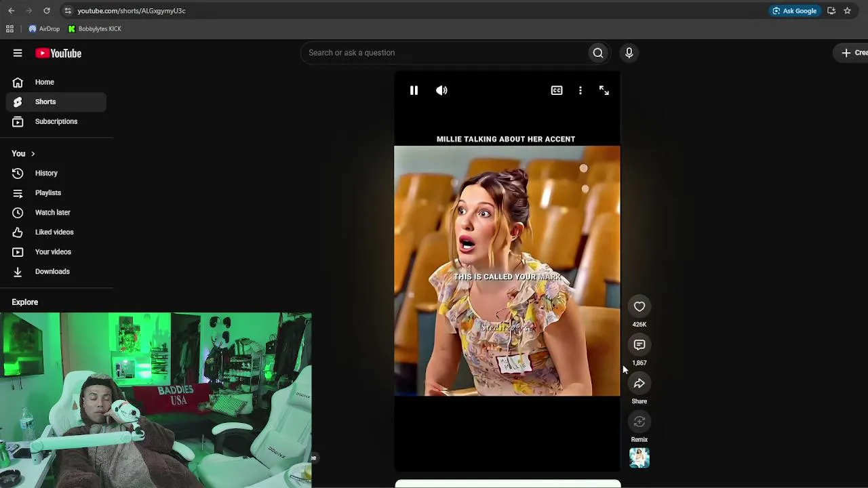
Task: Click the install app icon in address bar
Action: (x=831, y=11)
